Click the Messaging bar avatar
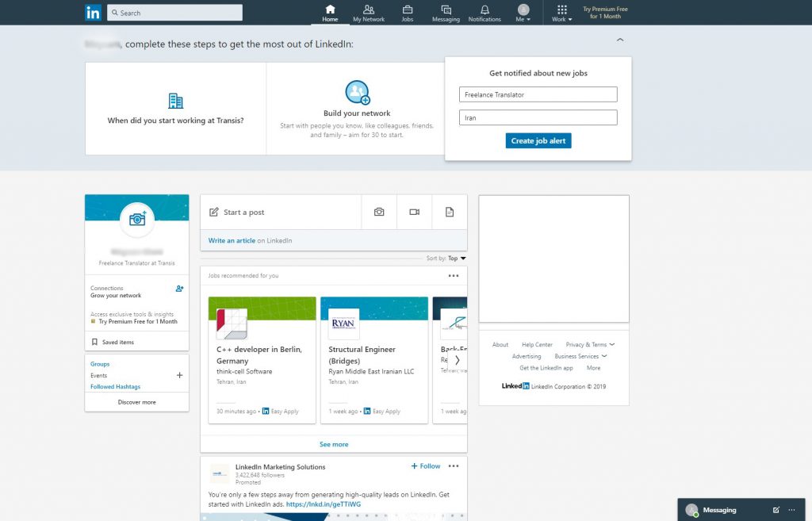 pyautogui.click(x=691, y=510)
